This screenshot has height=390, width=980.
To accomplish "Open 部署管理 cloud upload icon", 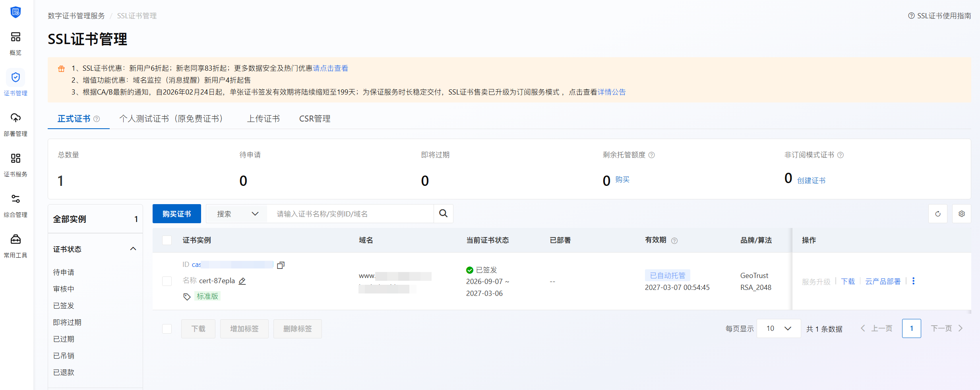I will 15,118.
